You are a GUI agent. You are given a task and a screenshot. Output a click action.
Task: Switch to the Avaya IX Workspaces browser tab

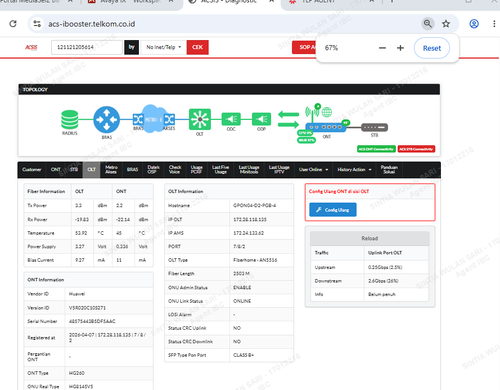pos(131,2)
